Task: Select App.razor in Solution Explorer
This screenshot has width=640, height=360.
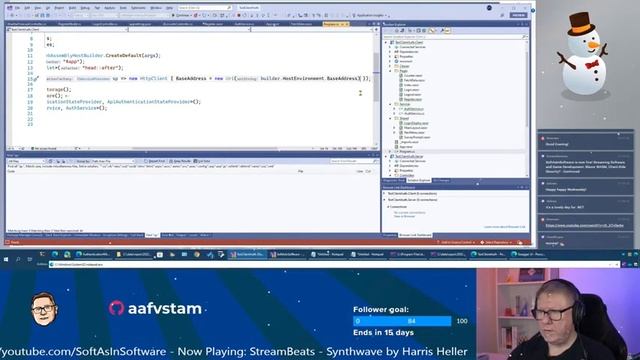Action: 406,147
